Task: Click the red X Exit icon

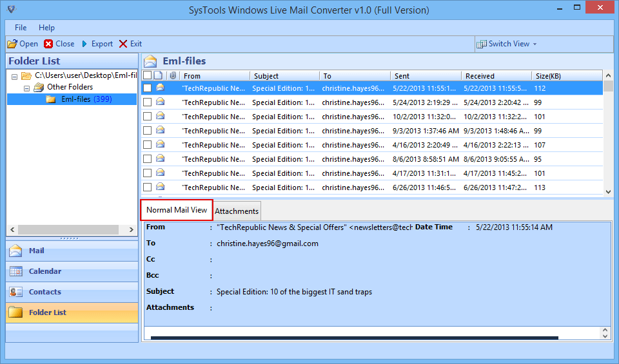Action: 123,44
